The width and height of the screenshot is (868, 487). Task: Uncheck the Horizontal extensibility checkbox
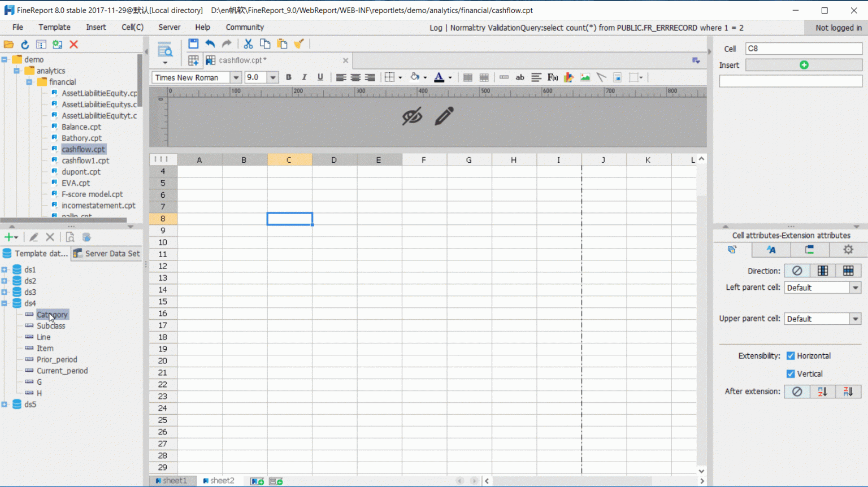791,355
